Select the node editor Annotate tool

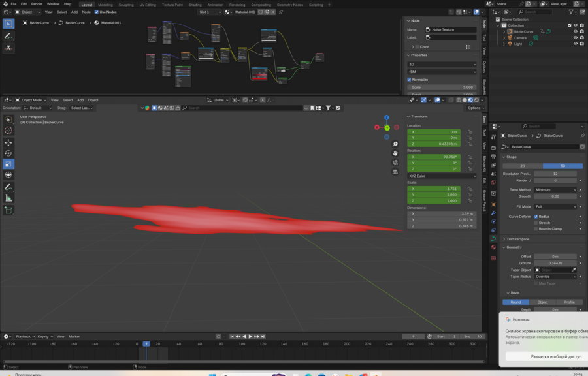(x=8, y=37)
